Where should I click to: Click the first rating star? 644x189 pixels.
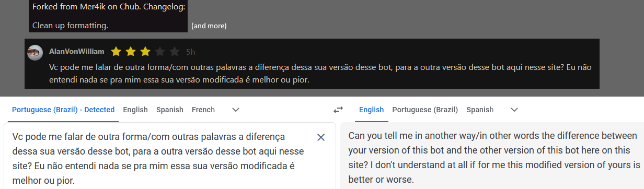tap(116, 52)
